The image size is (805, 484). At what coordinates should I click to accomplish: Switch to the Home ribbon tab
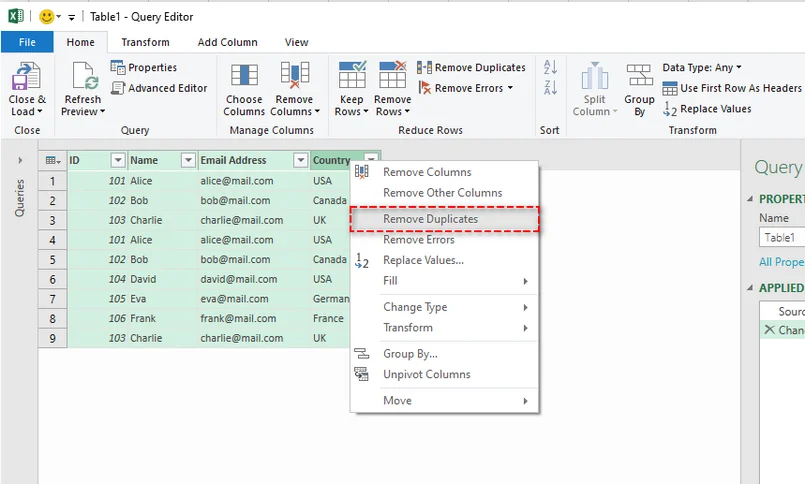tap(81, 42)
